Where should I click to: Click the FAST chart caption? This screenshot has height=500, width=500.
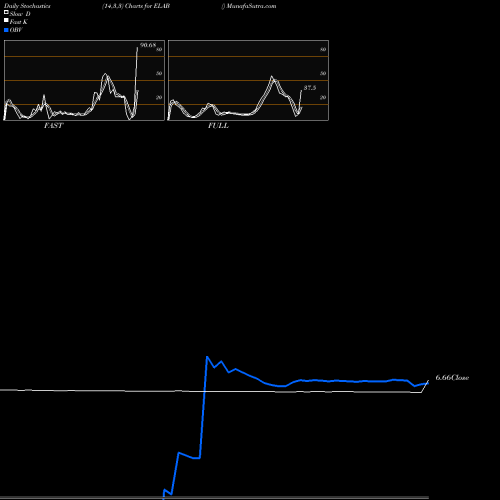pos(53,126)
